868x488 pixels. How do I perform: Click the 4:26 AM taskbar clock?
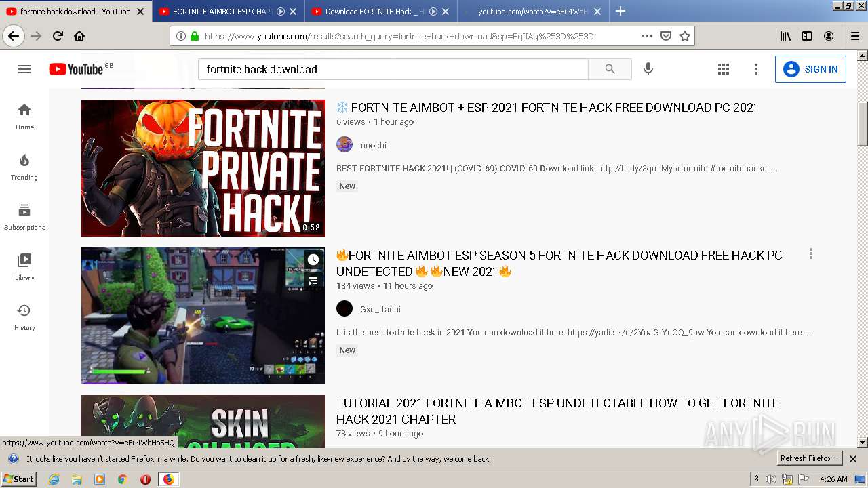pos(833,479)
